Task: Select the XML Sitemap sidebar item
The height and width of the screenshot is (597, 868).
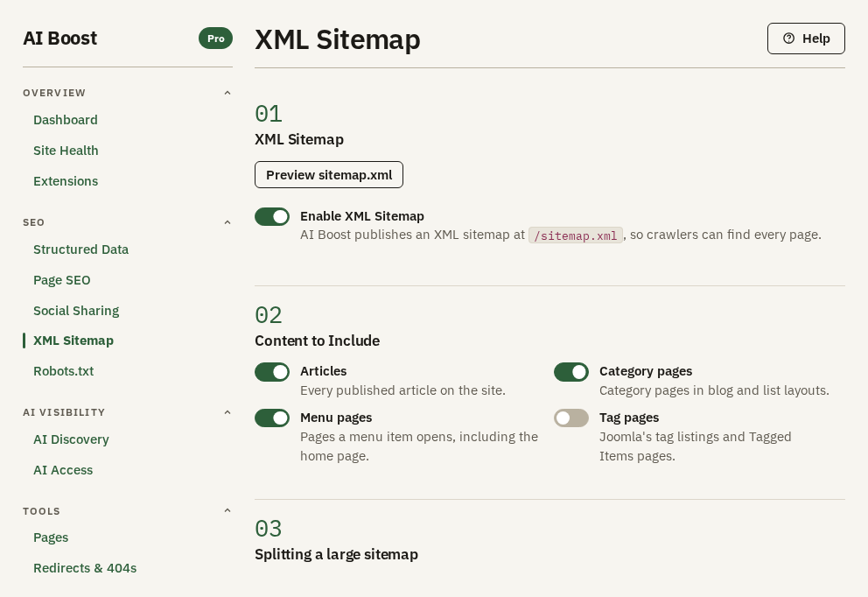Action: [x=73, y=340]
